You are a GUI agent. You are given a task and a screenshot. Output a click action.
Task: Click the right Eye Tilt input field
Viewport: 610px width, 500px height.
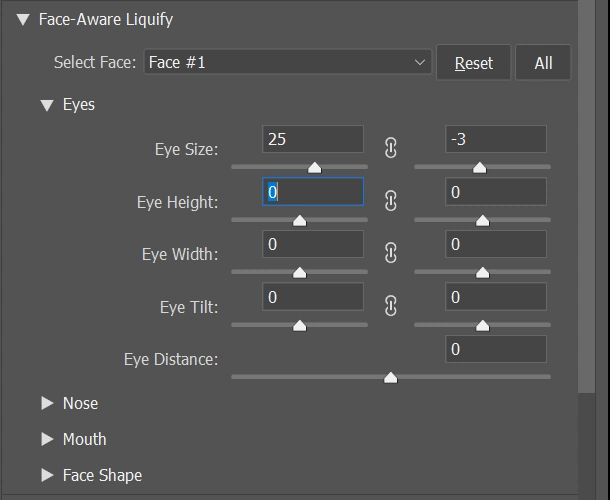[496, 297]
